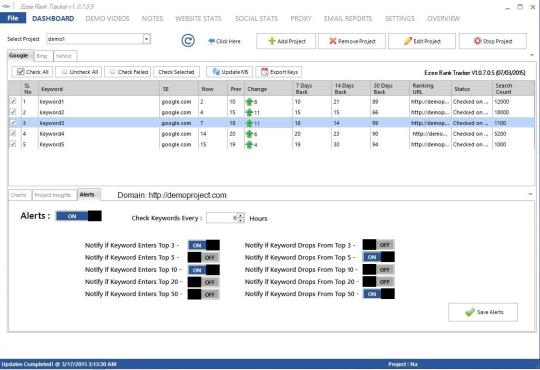Toggle the keyword1 row checkbox
This screenshot has width=540, height=370.
[x=13, y=101]
